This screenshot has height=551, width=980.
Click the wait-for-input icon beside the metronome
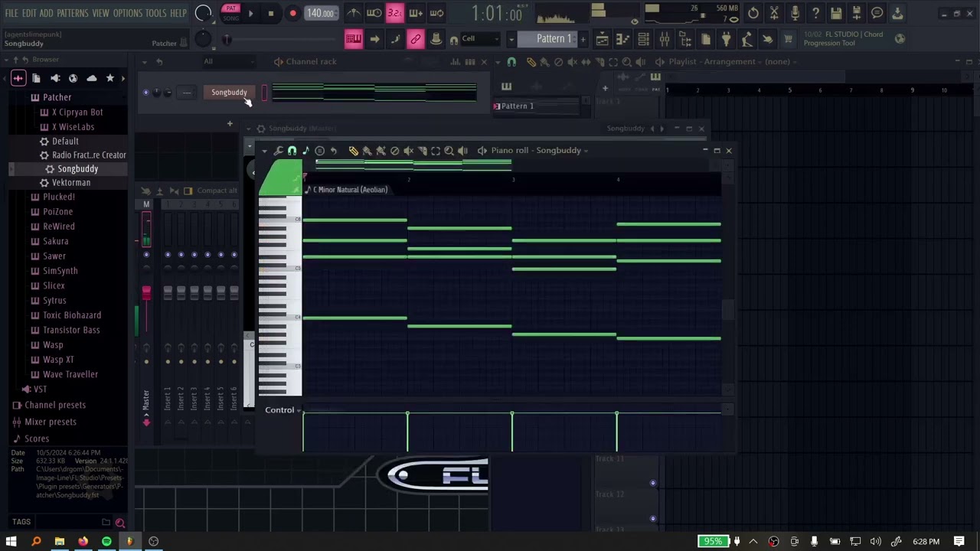tap(374, 13)
